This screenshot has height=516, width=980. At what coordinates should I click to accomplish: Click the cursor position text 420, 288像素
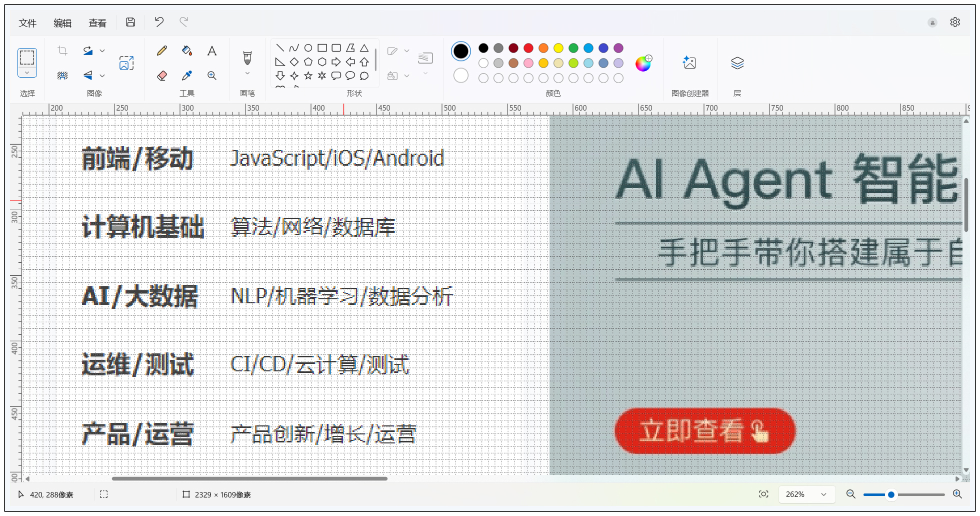[51, 494]
